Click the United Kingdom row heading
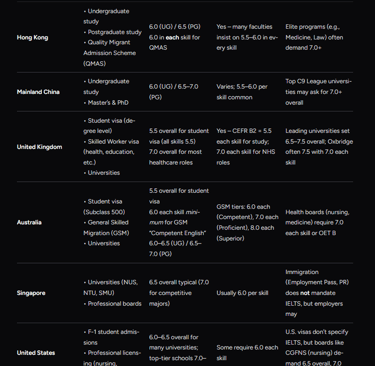The height and width of the screenshot is (366, 375). coord(39,147)
